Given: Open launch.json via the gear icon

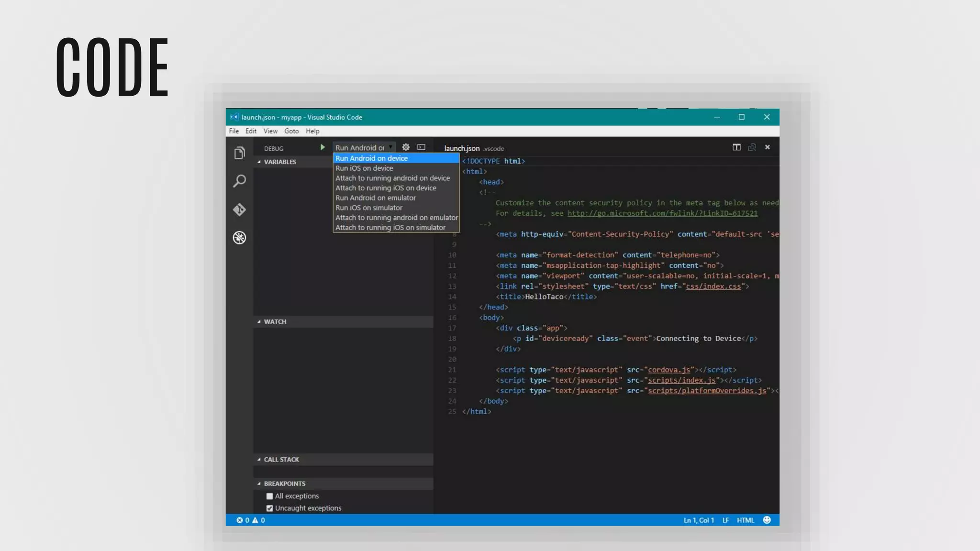Looking at the screenshot, I should (406, 147).
